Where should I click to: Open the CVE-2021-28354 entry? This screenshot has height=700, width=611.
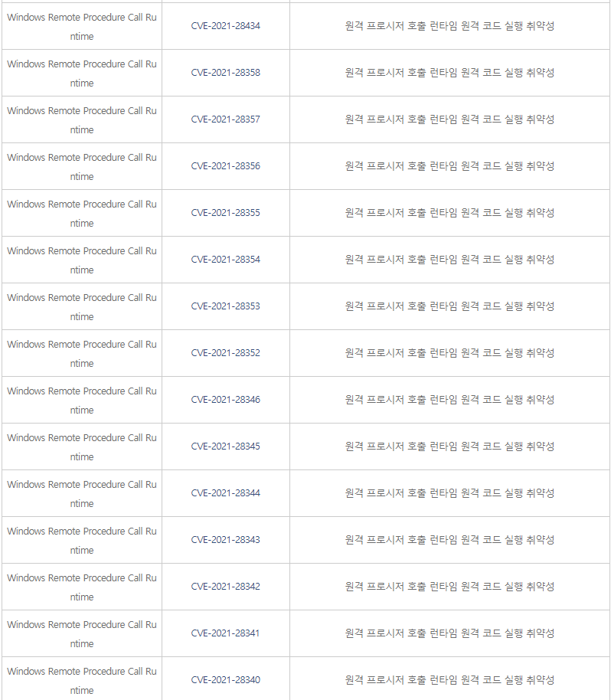pyautogui.click(x=225, y=260)
